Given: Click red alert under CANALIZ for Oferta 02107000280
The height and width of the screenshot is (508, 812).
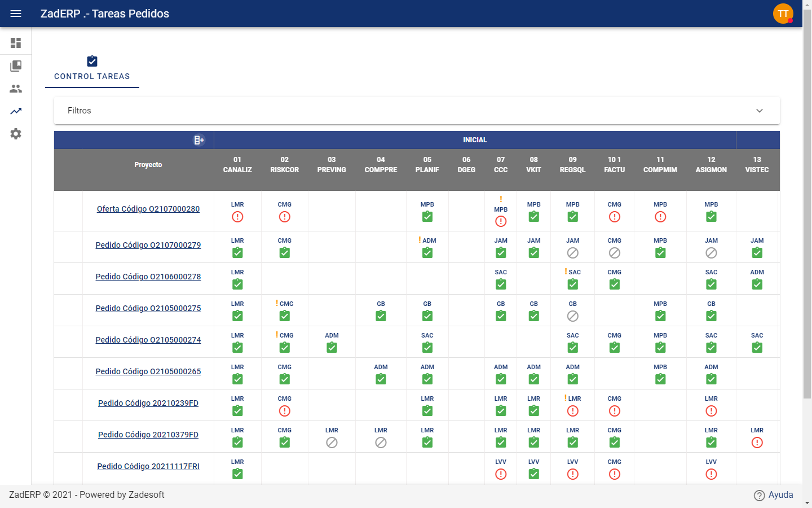Looking at the screenshot, I should click(237, 217).
